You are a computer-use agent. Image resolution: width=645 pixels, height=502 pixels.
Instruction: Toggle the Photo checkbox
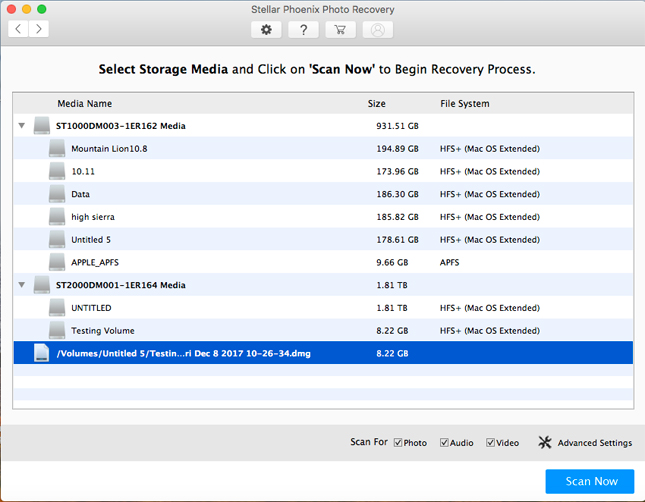coord(398,442)
